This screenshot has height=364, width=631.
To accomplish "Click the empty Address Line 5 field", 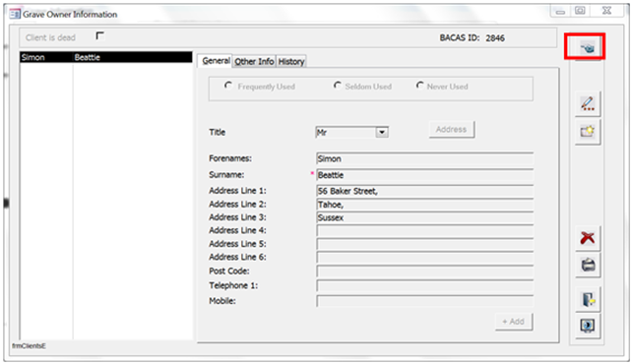I will (x=424, y=244).
